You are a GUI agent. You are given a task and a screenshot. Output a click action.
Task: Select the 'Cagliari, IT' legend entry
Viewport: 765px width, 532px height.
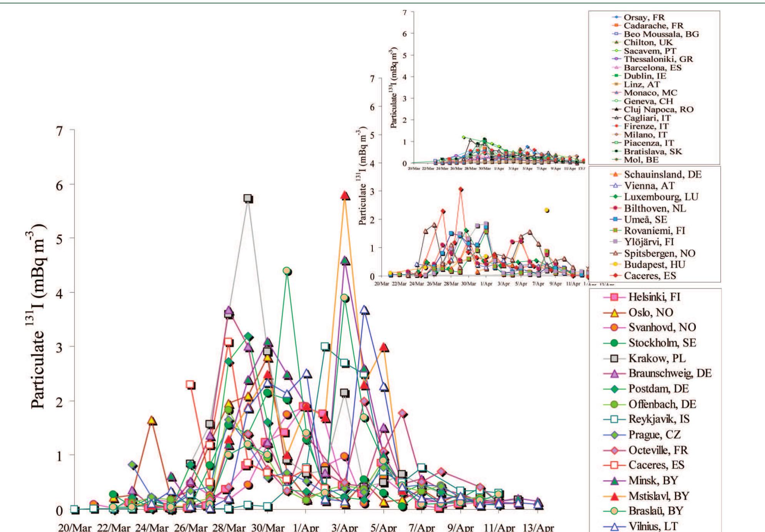coord(641,118)
